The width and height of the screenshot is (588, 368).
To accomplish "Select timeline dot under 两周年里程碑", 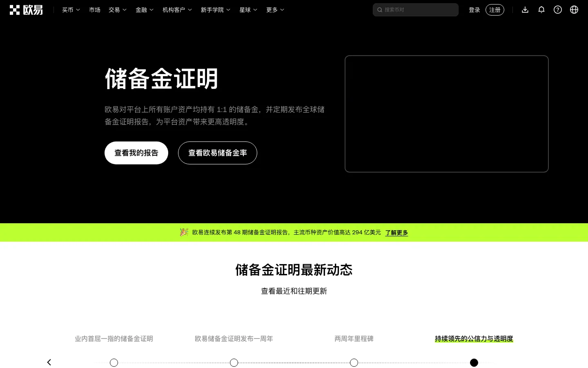I will click(x=354, y=363).
